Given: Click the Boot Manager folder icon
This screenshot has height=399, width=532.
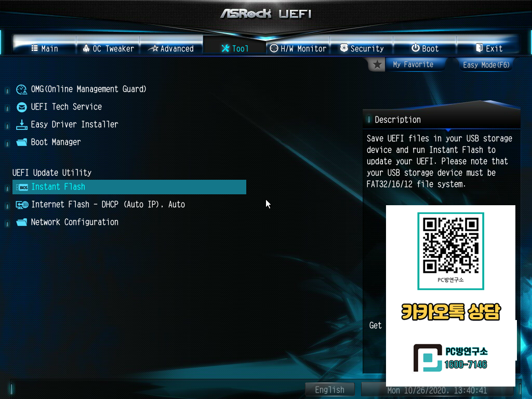Looking at the screenshot, I should click(x=22, y=142).
